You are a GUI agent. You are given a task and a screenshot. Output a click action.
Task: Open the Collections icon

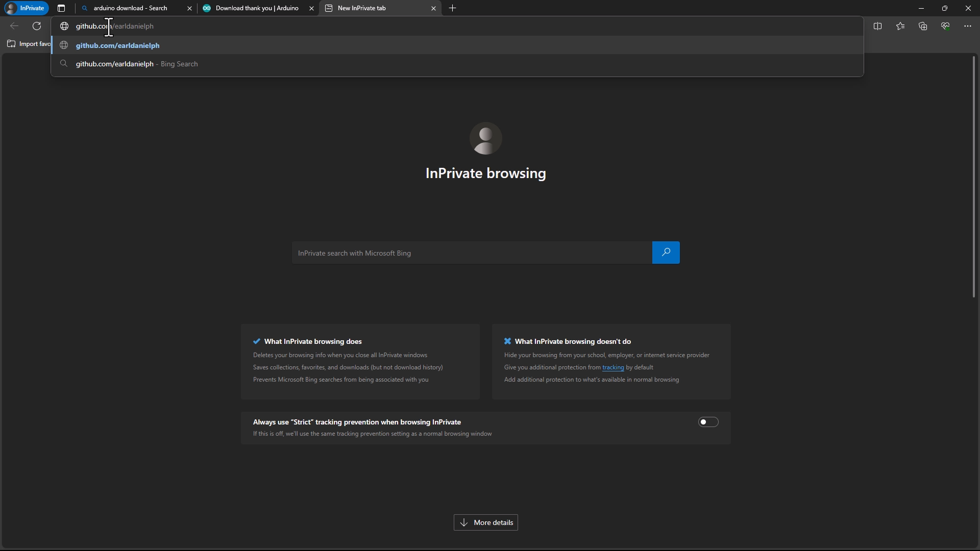[x=923, y=26]
